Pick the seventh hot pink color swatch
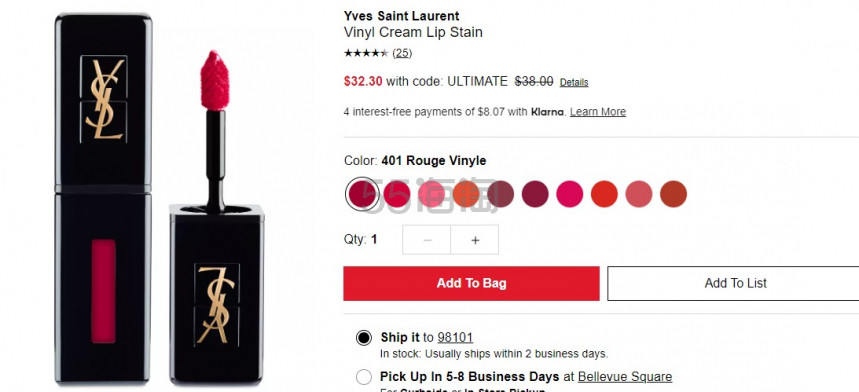 point(570,194)
